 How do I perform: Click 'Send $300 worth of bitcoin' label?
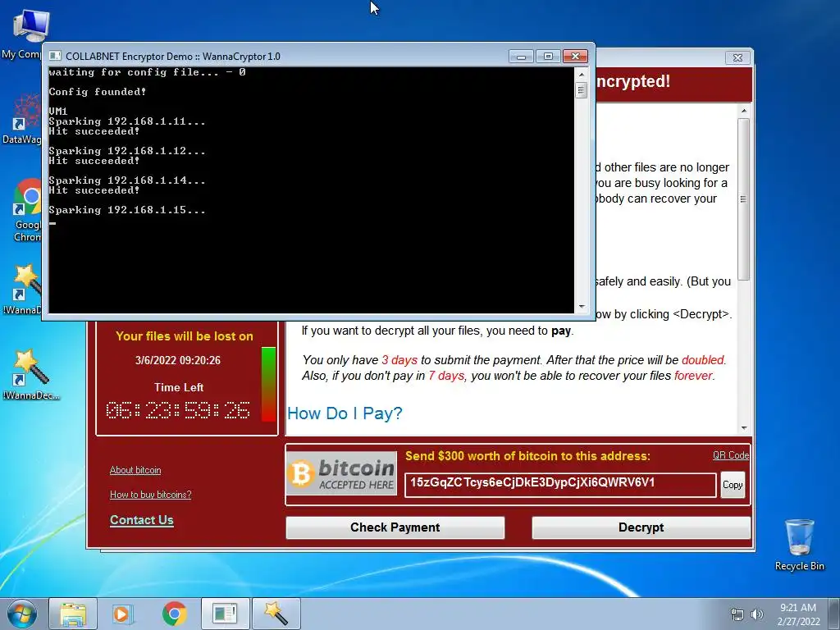pyautogui.click(x=527, y=456)
